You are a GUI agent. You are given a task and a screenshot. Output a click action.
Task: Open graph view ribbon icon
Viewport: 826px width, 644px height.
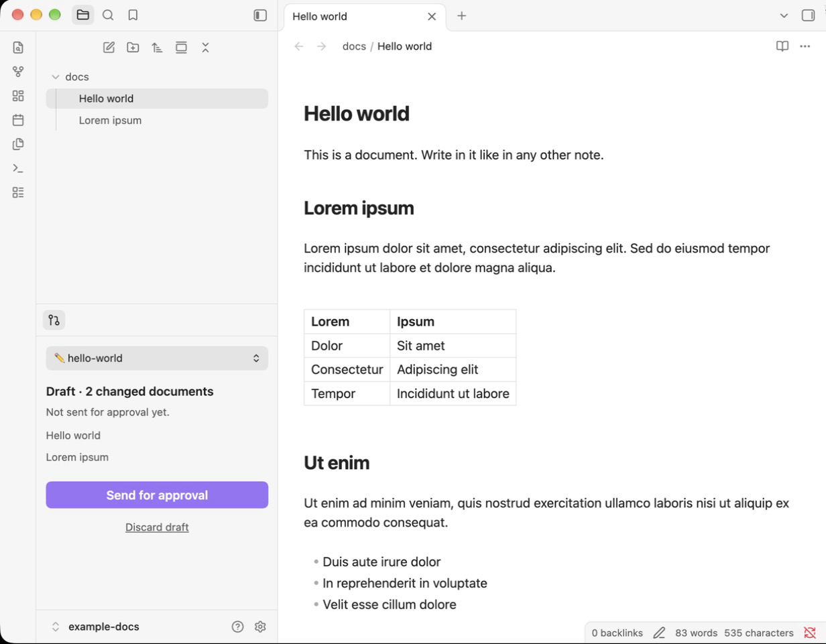pos(18,72)
